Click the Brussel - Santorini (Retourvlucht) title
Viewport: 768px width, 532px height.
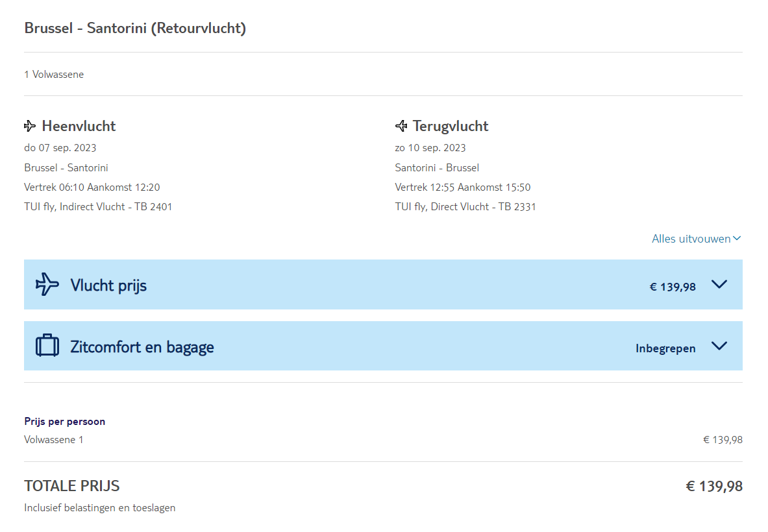(135, 29)
